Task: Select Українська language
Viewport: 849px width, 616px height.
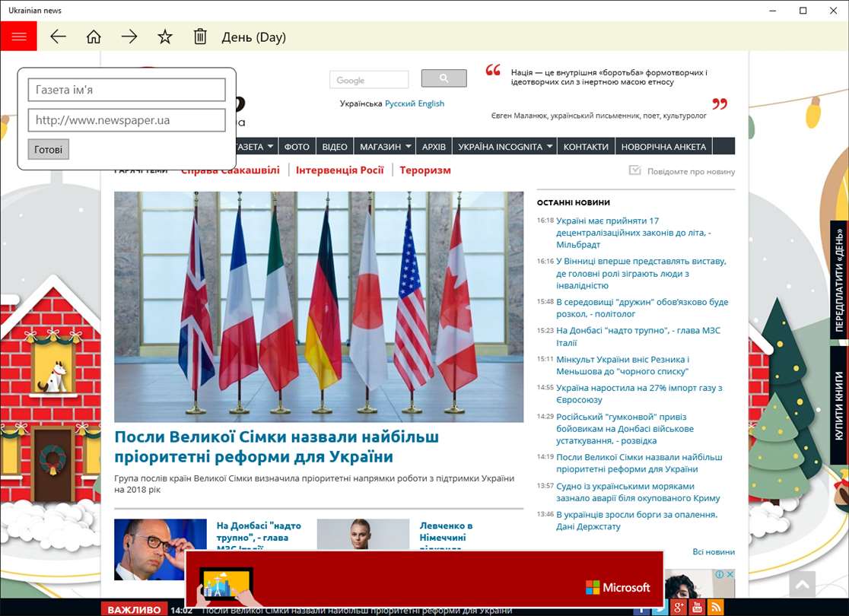Action: click(x=361, y=103)
